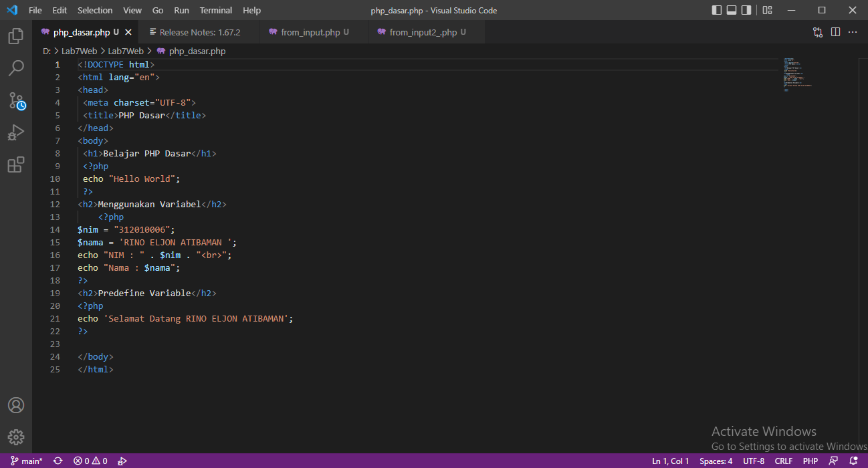
Task: Open the Source Control panel
Action: 16,100
